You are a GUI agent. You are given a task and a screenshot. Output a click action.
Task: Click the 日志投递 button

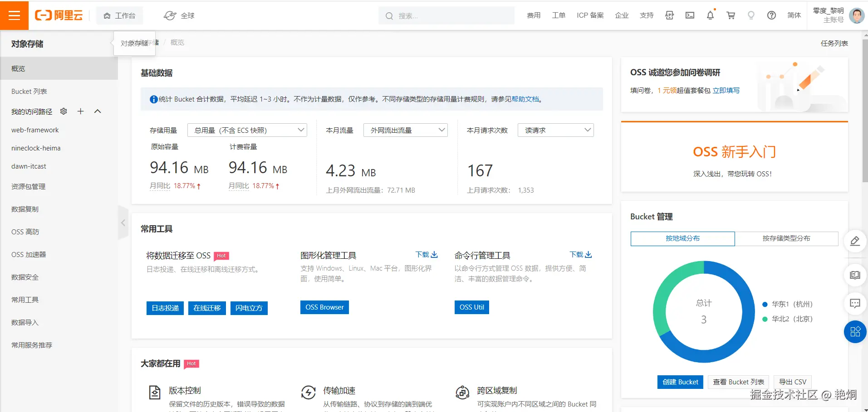[165, 308]
